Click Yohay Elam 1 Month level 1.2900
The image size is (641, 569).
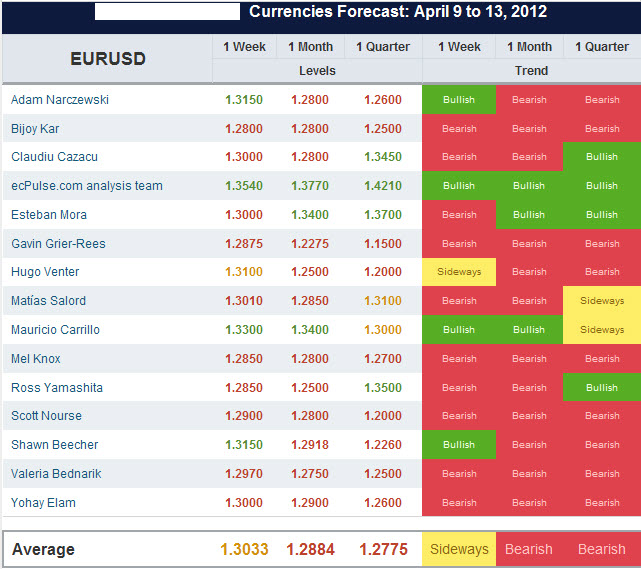pos(310,503)
